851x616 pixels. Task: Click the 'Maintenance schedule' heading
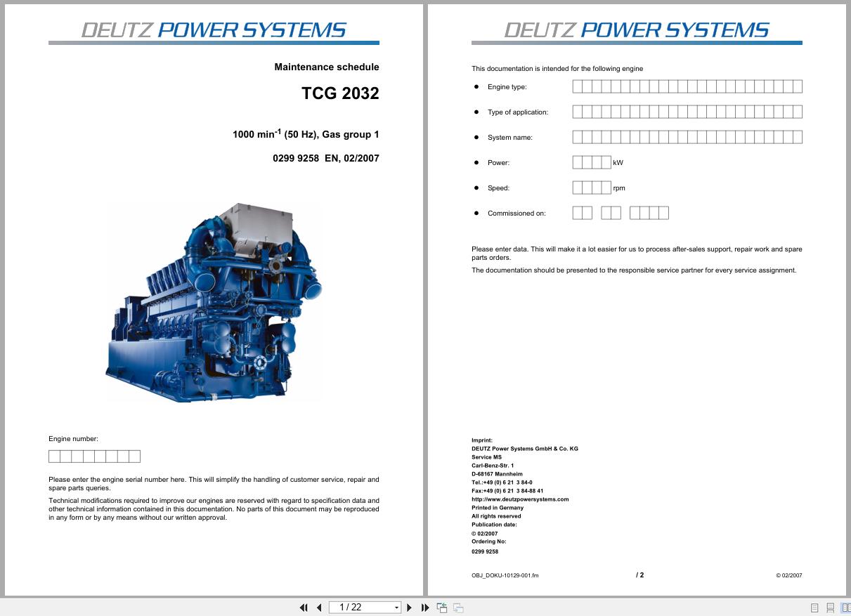327,67
